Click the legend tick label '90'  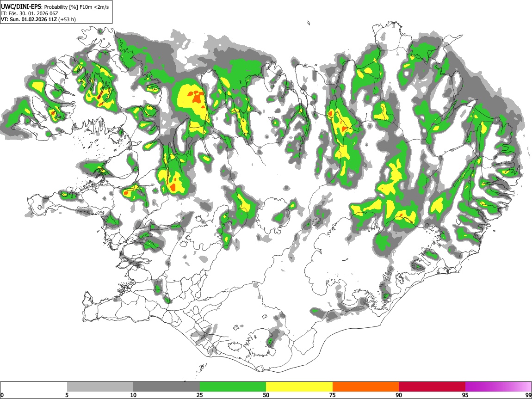pyautogui.click(x=399, y=395)
